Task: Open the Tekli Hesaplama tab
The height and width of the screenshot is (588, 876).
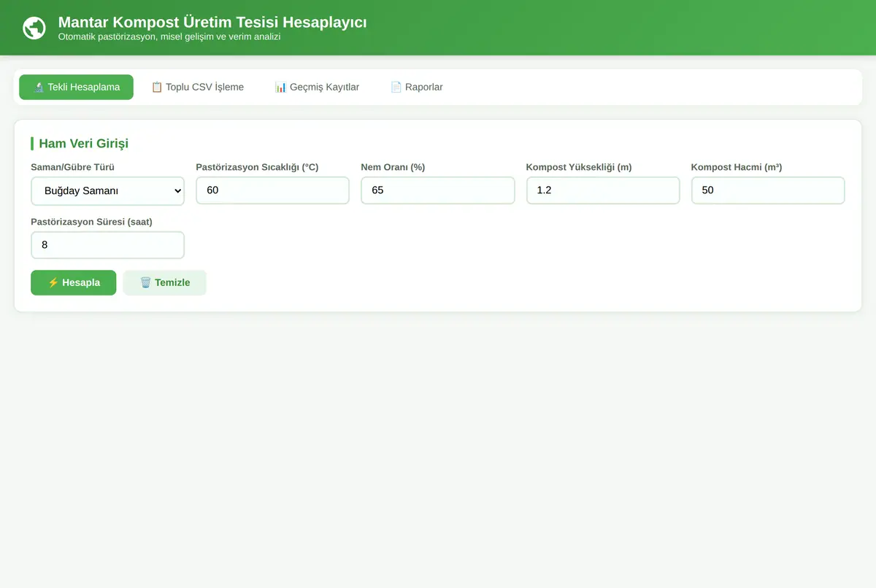Action: click(76, 87)
